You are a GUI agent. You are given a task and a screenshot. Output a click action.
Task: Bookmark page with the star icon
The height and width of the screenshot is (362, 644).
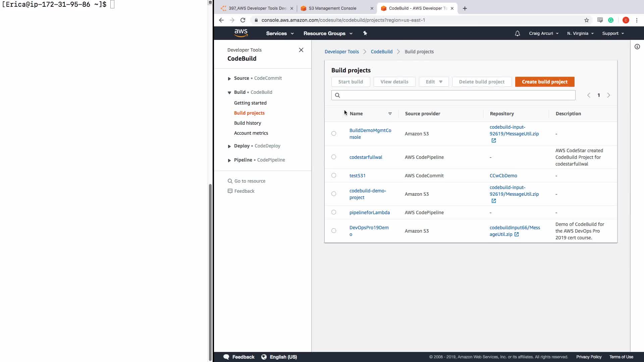(x=586, y=20)
